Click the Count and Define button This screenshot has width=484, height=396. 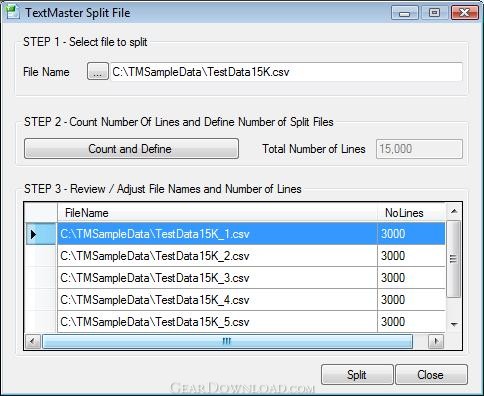pyautogui.click(x=131, y=149)
